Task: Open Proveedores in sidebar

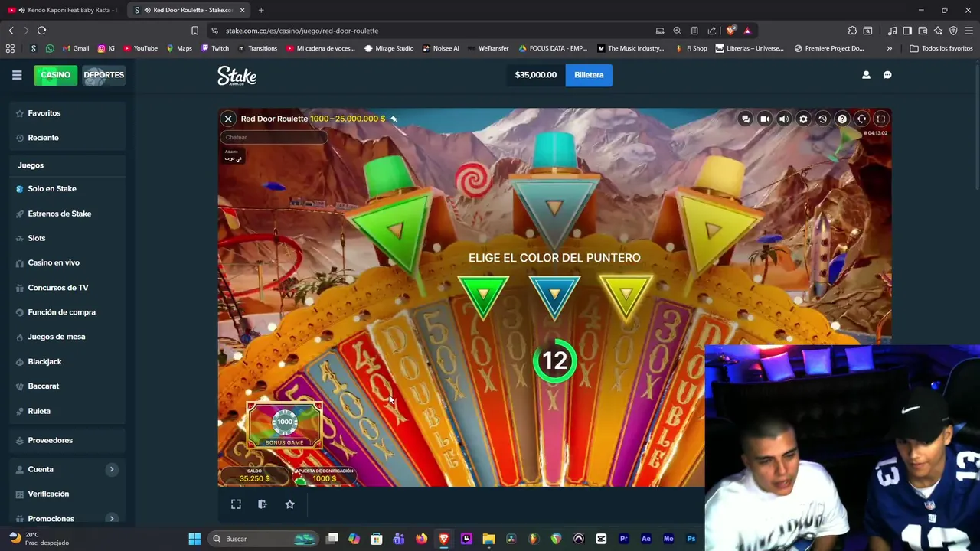Action: click(x=67, y=440)
